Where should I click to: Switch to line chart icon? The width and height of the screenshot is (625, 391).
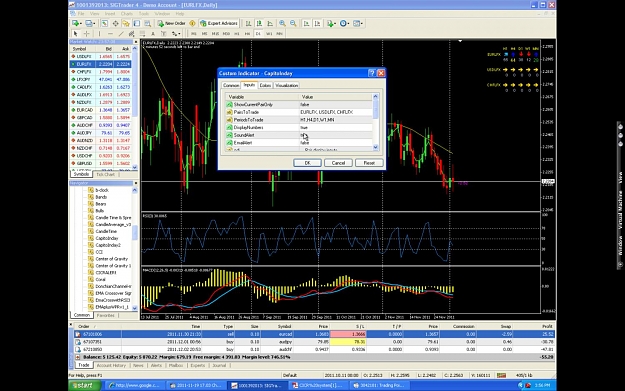[x=270, y=24]
